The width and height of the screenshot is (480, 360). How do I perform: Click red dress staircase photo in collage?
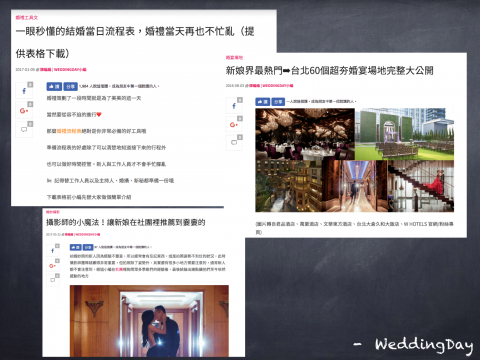coord(421,186)
